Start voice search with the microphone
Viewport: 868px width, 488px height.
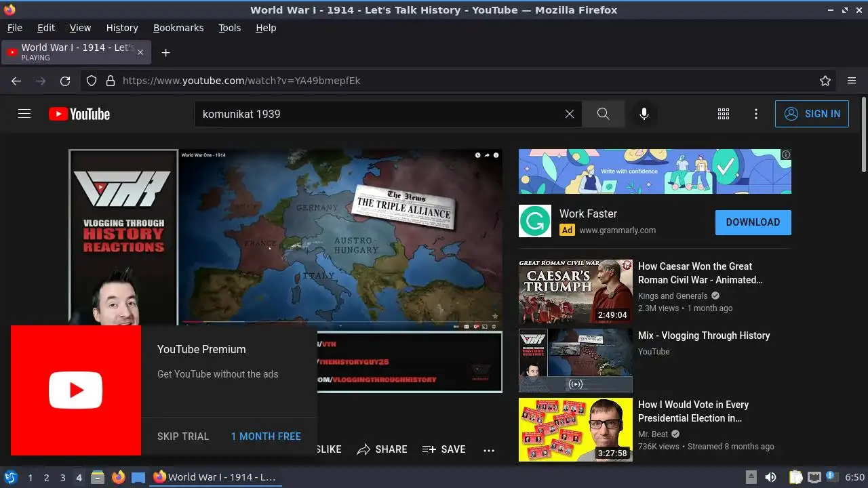(644, 114)
